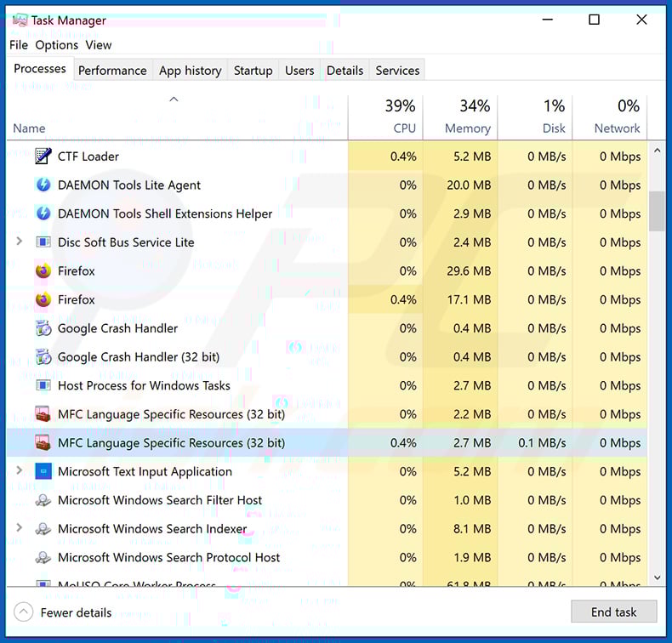Click the DAEMON Tools Lite Agent icon
The height and width of the screenshot is (643, 672).
[x=43, y=185]
